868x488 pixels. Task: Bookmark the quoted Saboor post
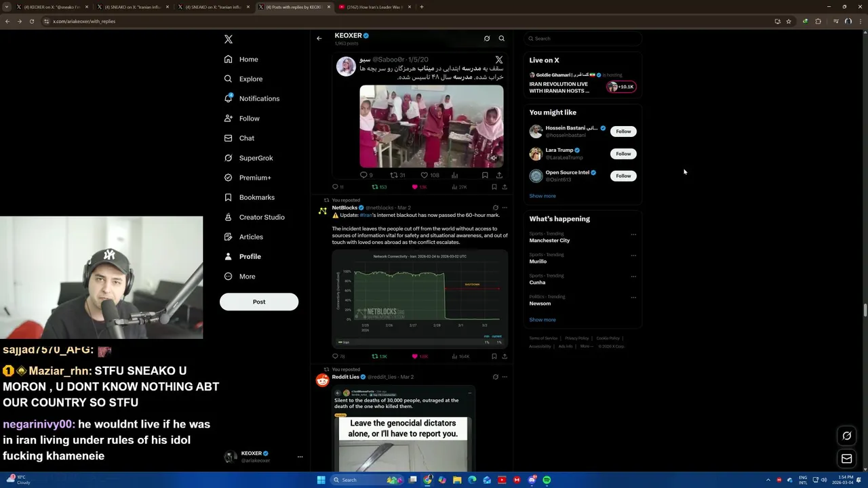485,175
